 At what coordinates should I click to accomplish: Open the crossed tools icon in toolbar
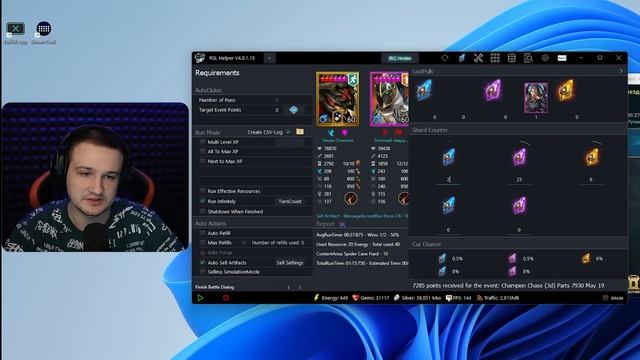(x=478, y=58)
